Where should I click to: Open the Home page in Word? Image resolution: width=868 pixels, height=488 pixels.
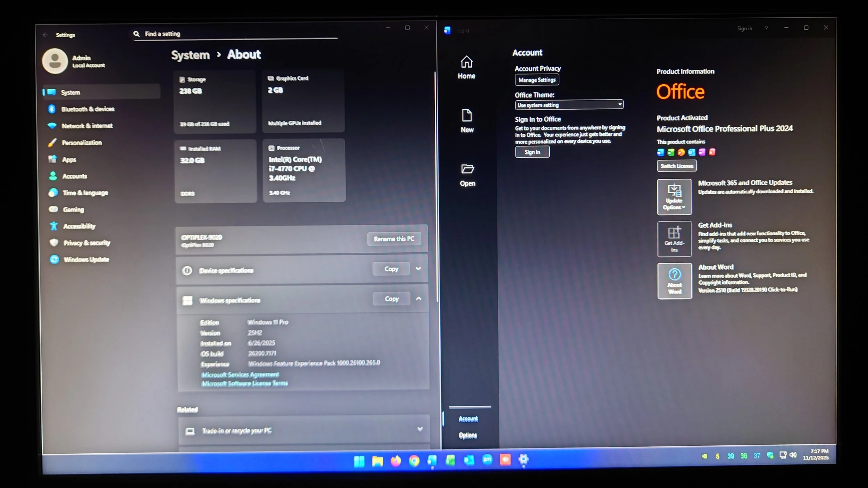[466, 68]
